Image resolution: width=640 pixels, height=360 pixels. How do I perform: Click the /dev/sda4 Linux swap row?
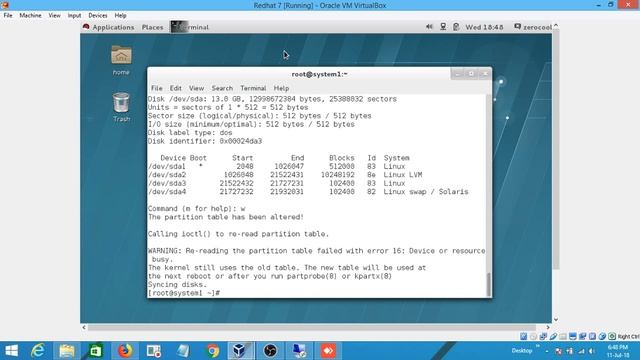308,191
